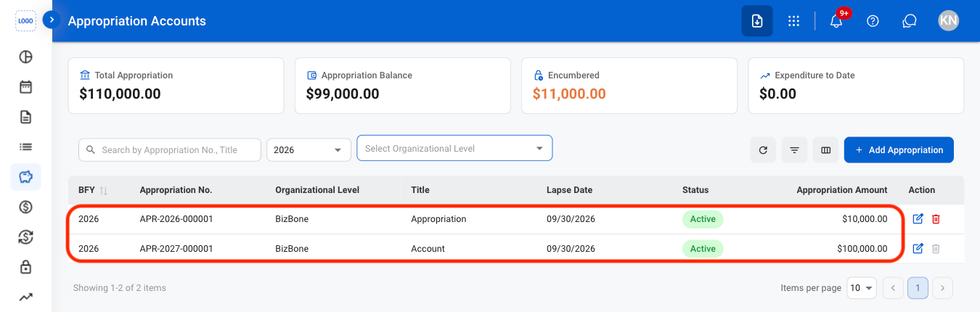Viewport: 980px width, 312px height.
Task: Click BizBone cell in APR-2027-000001 row
Action: (292, 248)
